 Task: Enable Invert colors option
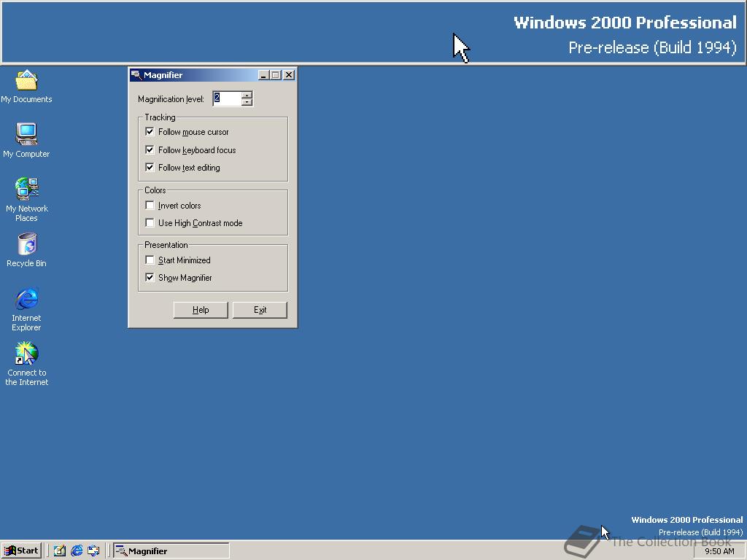click(150, 205)
